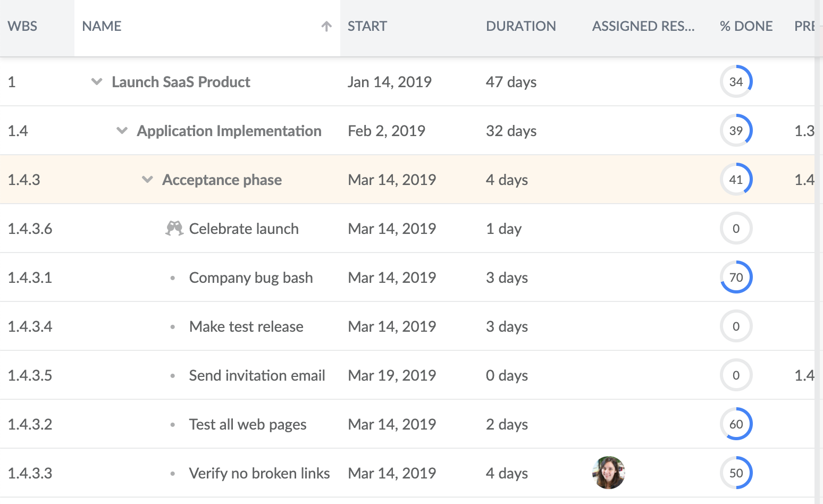823x504 pixels.
Task: Click the bullet icon beside Company bug bash
Action: pos(173,278)
